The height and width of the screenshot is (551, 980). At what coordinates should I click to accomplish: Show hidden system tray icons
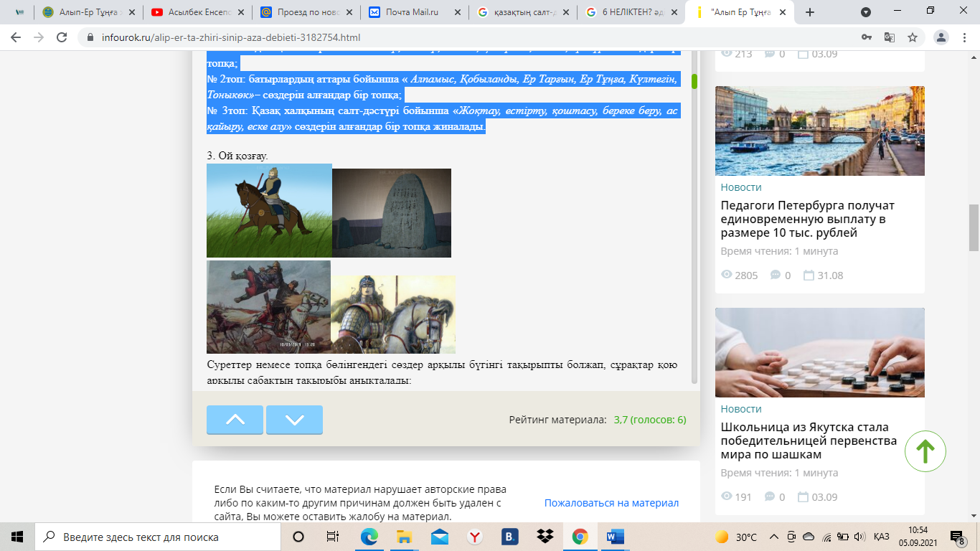(774, 537)
